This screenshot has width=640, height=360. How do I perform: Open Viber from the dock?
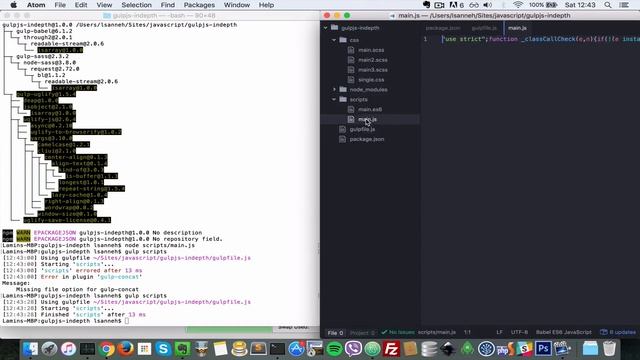(x=353, y=349)
